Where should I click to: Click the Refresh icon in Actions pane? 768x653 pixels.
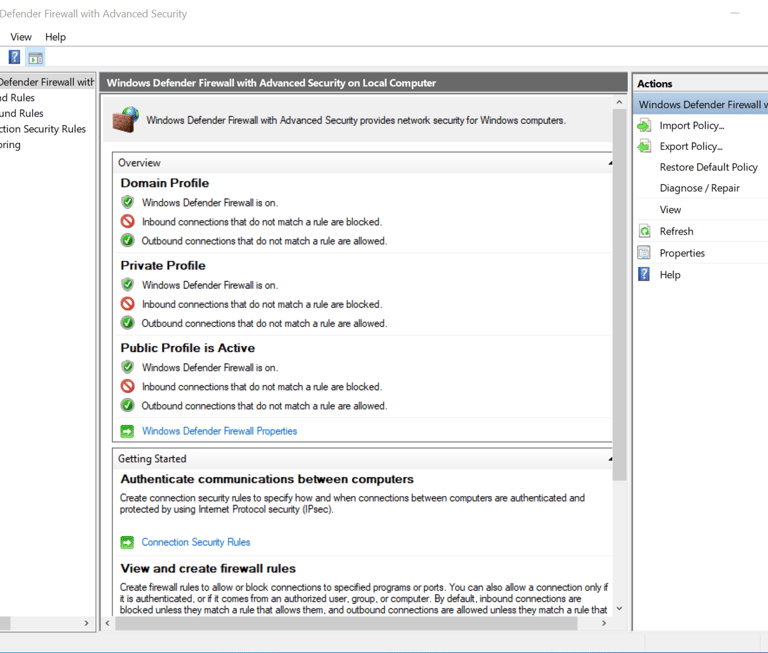[644, 231]
